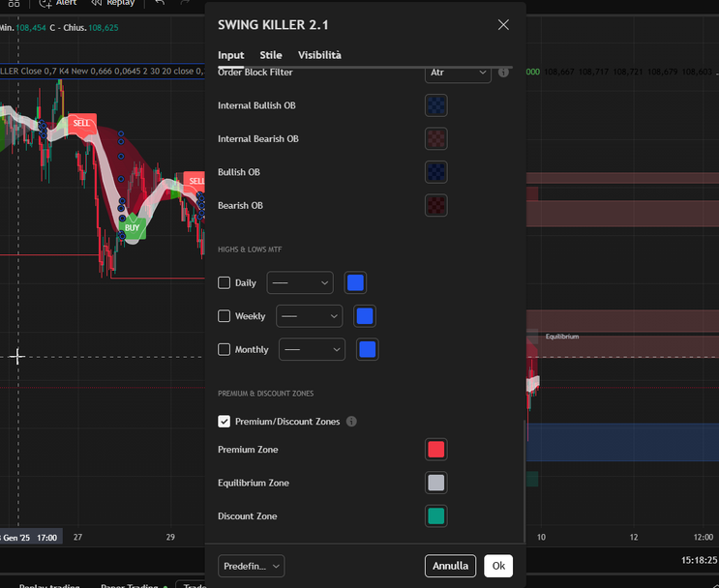Open the Weekly line style dropdown

tap(309, 316)
